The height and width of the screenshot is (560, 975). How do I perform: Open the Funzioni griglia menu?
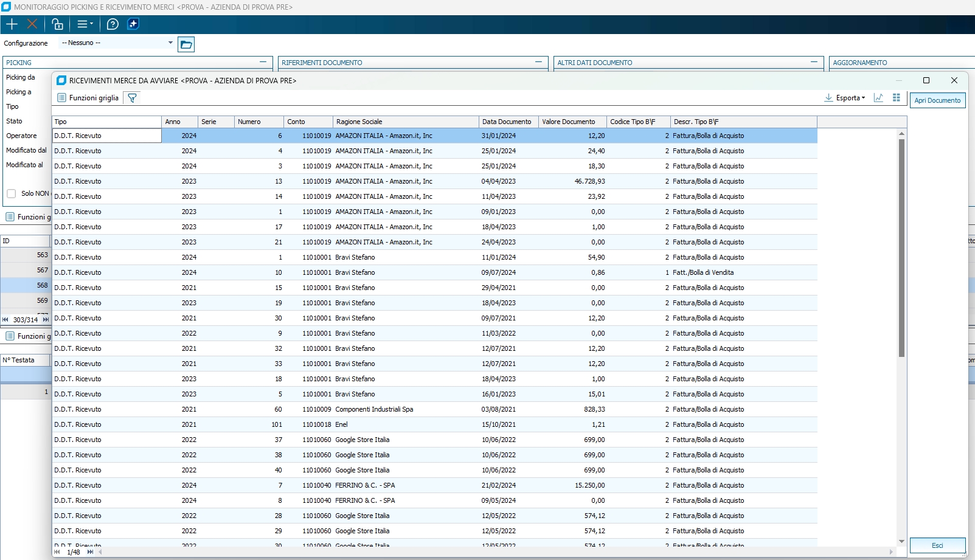pos(88,98)
